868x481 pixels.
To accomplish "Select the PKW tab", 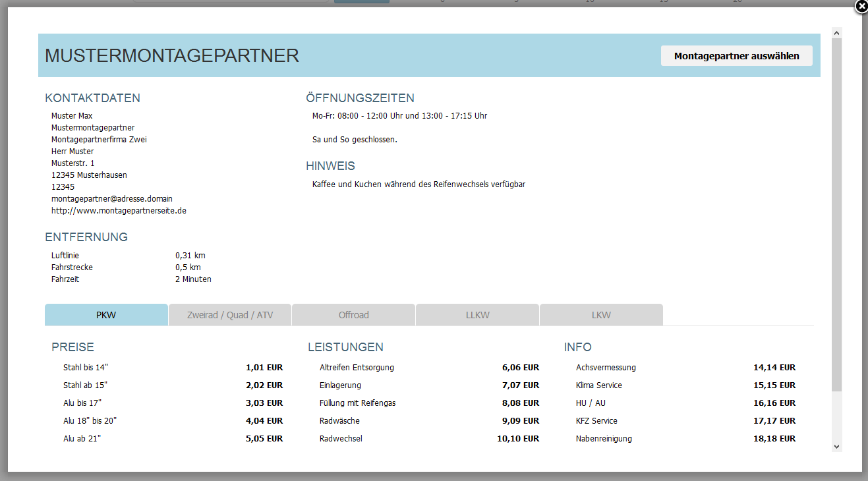I will click(x=106, y=315).
